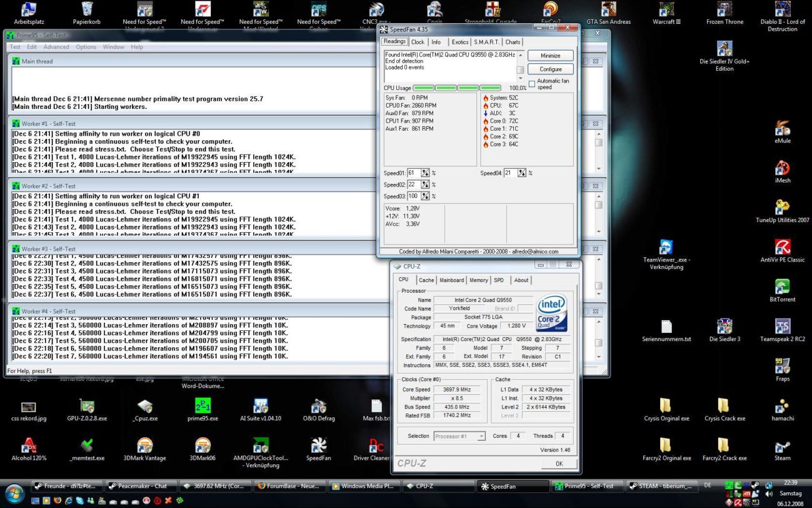Click OK in the CPU-Z window
This screenshot has width=812, height=508.
tap(559, 464)
